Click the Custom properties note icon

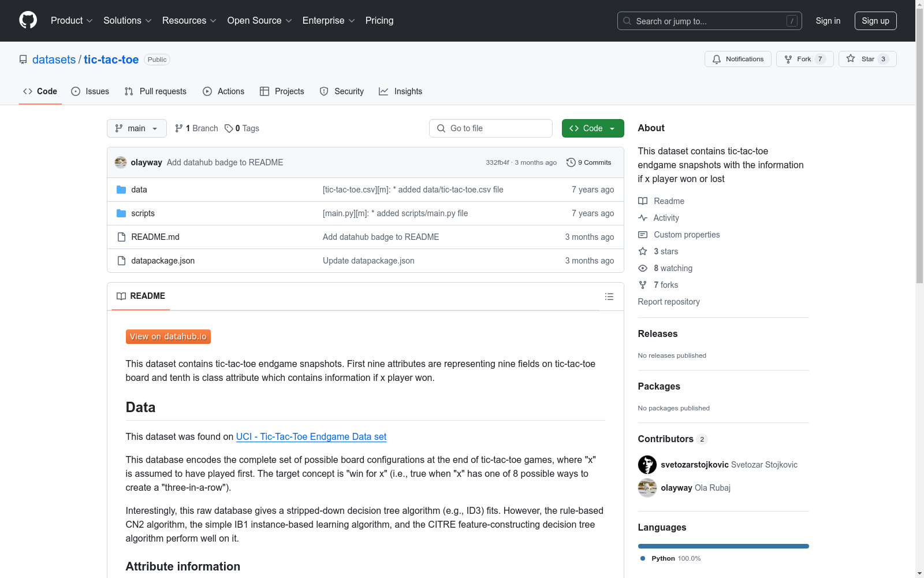pyautogui.click(x=643, y=235)
